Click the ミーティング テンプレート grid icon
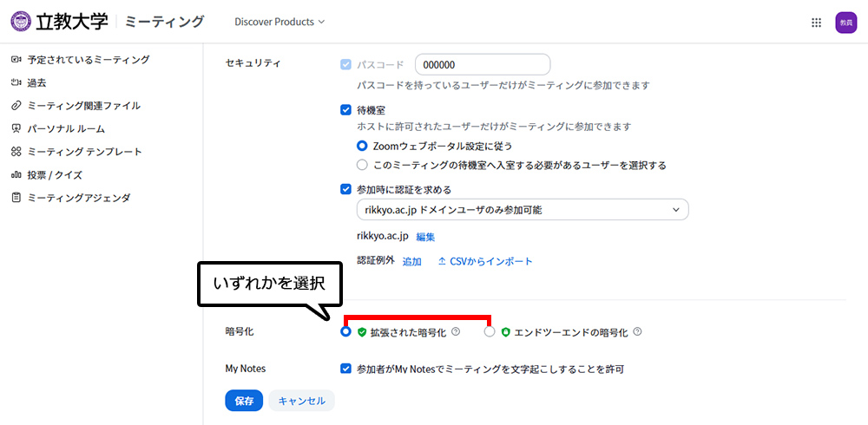The image size is (868, 425). click(x=16, y=152)
